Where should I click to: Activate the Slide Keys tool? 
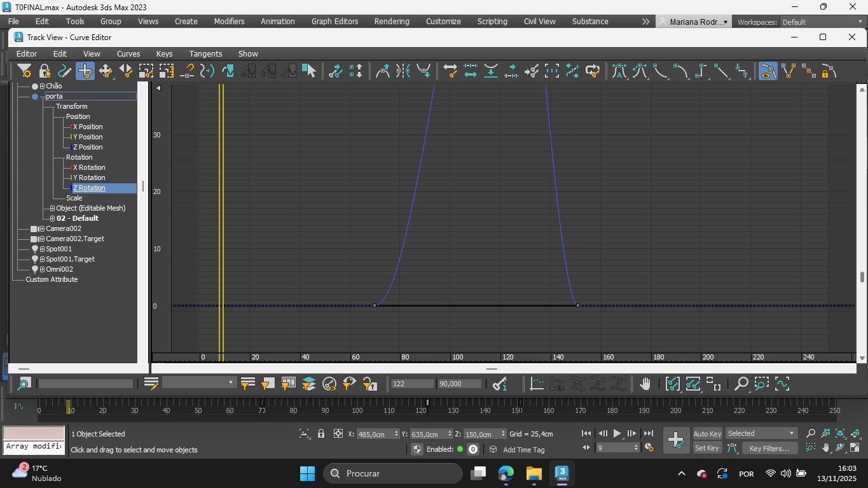pyautogui.click(x=126, y=71)
